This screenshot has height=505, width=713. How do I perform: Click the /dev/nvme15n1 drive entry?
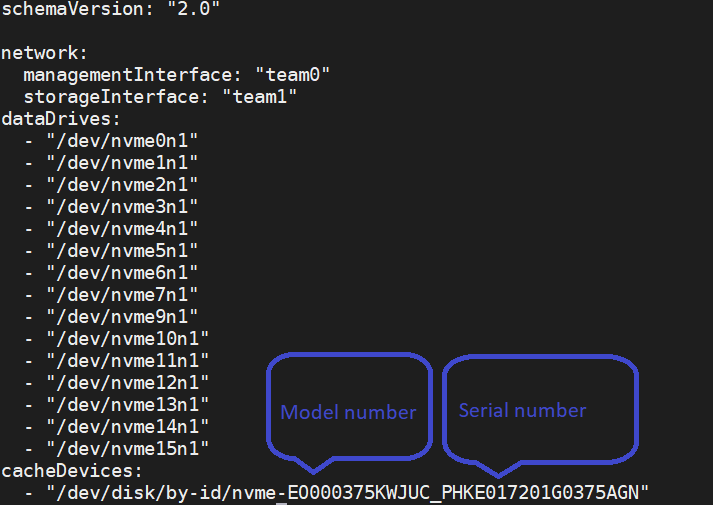point(127,447)
